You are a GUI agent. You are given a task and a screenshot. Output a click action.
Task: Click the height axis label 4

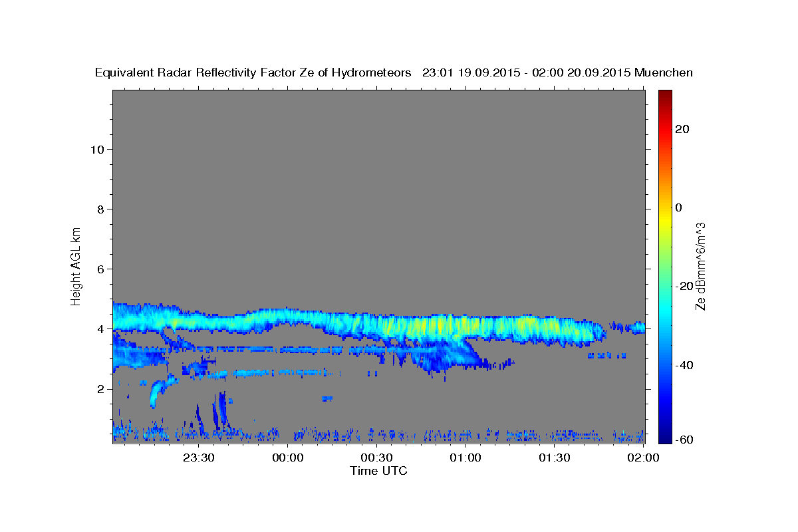[x=100, y=329]
